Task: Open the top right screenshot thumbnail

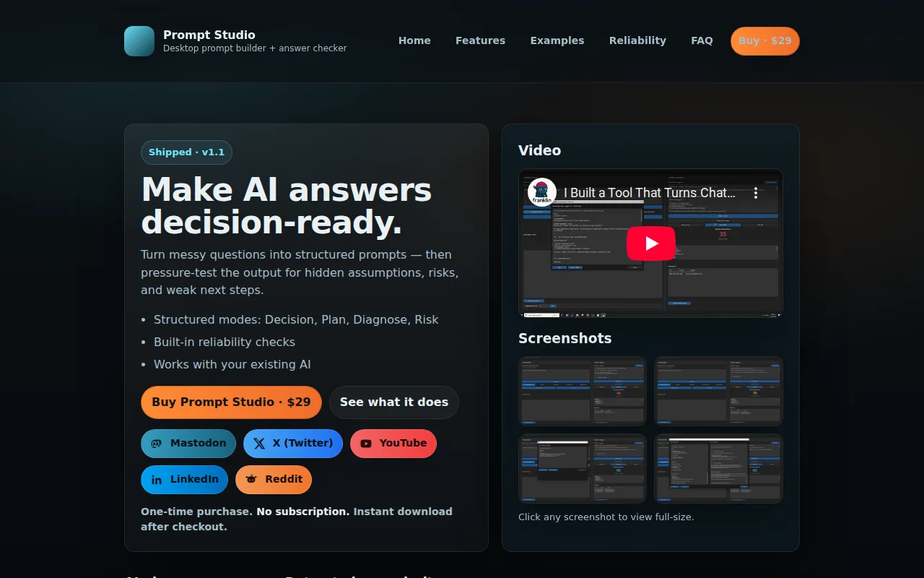Action: [718, 391]
